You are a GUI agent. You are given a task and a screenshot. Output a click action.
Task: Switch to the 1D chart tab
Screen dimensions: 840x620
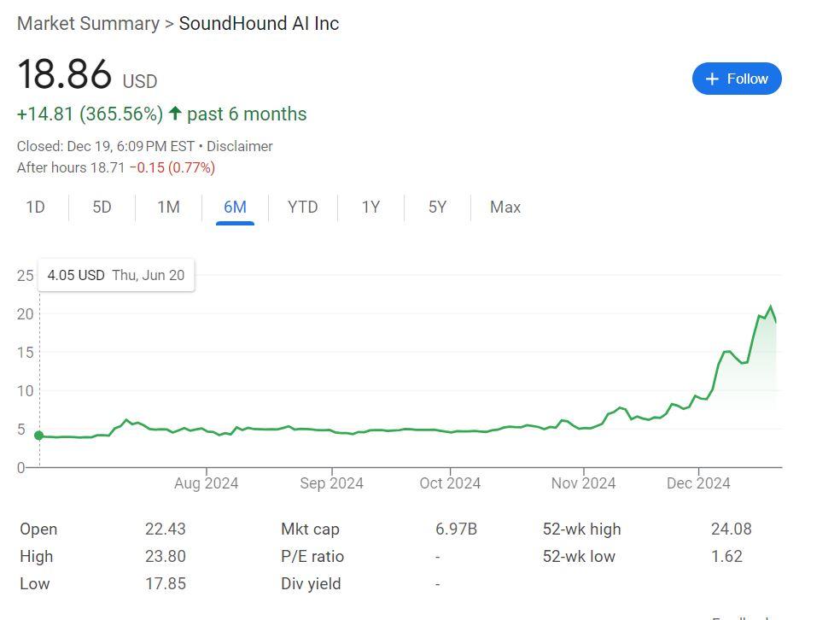[35, 208]
